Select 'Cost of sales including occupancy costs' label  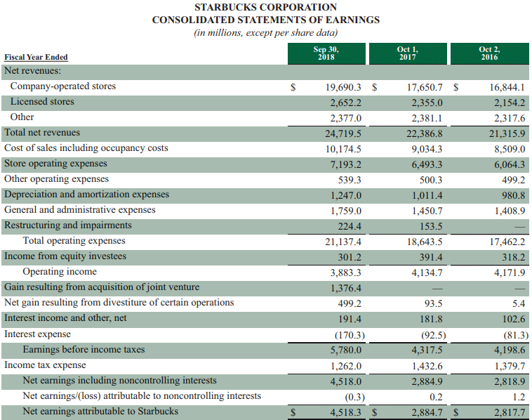[86, 148]
